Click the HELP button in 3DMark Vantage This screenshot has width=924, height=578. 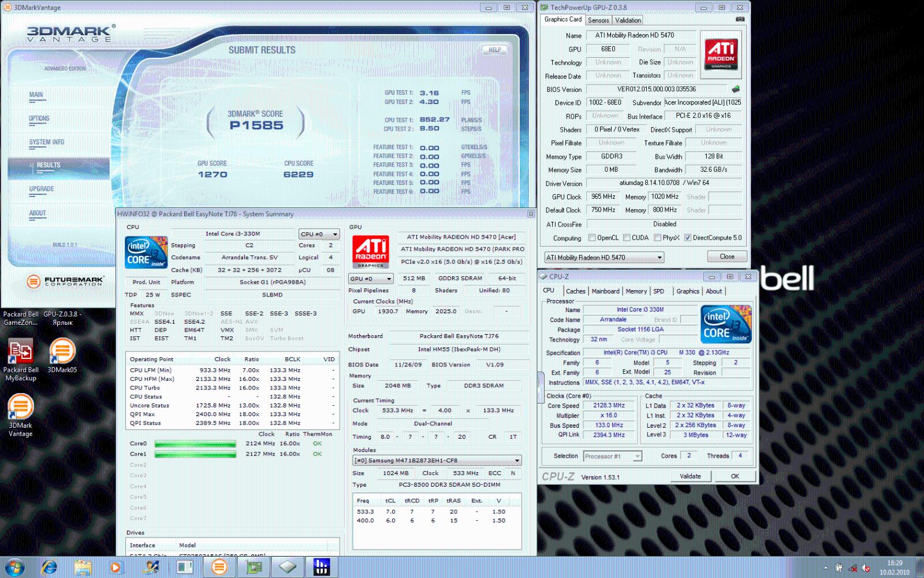tap(495, 50)
